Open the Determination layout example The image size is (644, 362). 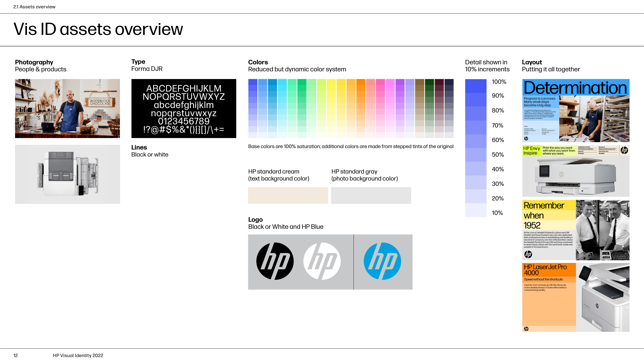(x=576, y=111)
